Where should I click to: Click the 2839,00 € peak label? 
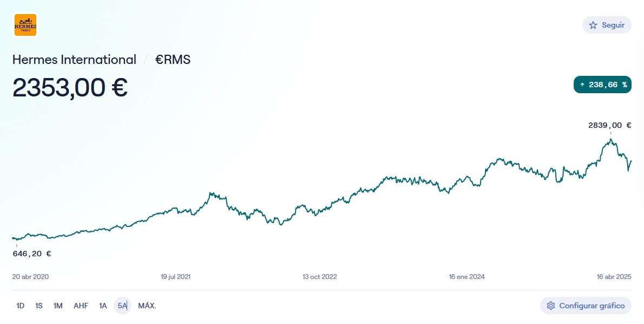(x=609, y=125)
